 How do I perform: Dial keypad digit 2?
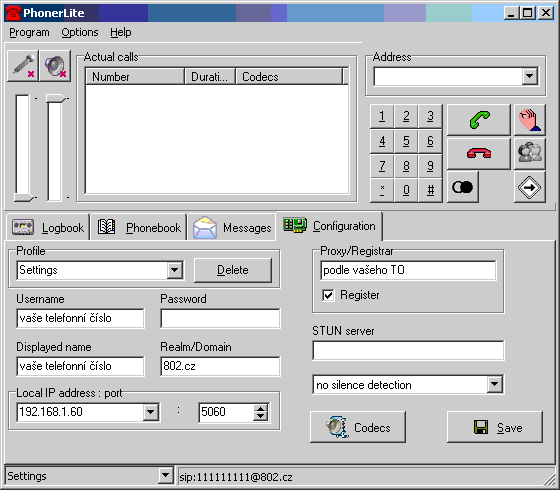(406, 116)
